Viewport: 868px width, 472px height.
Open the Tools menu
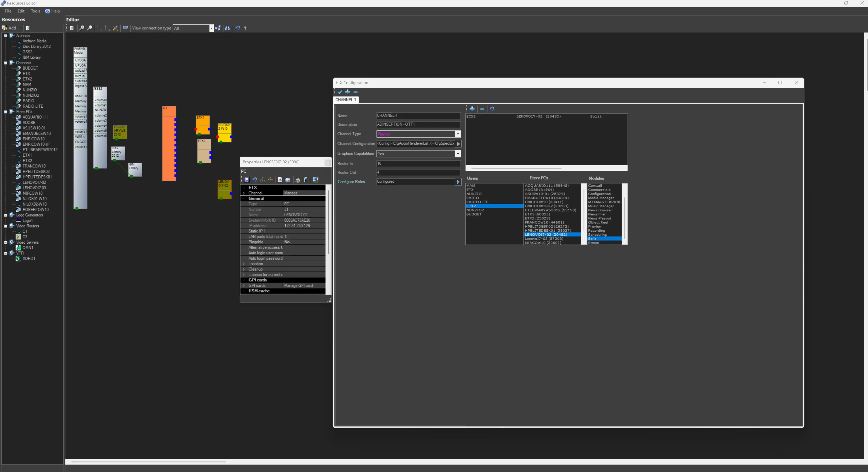[35, 11]
